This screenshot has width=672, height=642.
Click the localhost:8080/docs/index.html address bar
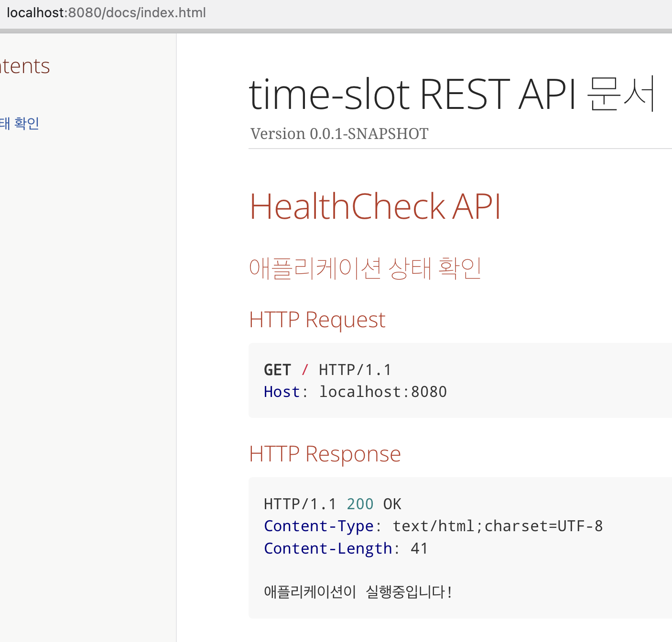[106, 12]
